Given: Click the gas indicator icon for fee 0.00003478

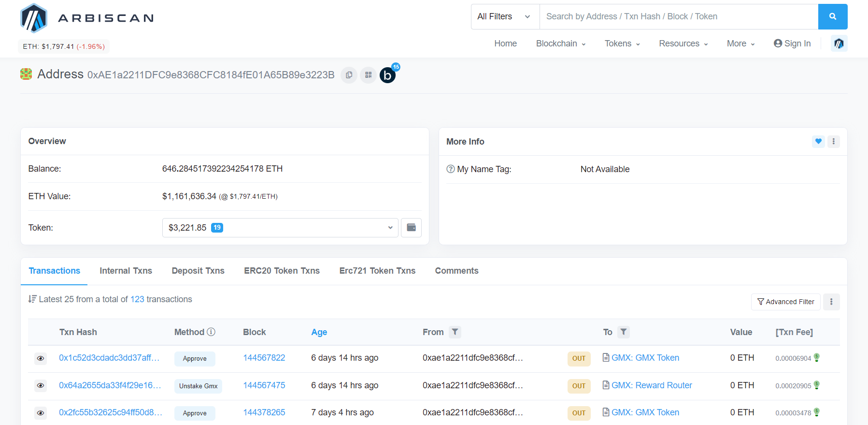Looking at the screenshot, I should click(x=817, y=412).
